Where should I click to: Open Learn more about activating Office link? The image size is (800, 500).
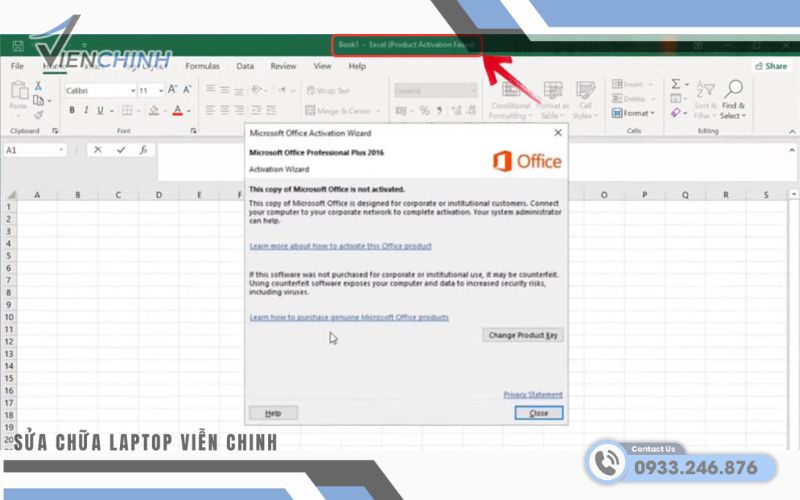click(x=340, y=246)
